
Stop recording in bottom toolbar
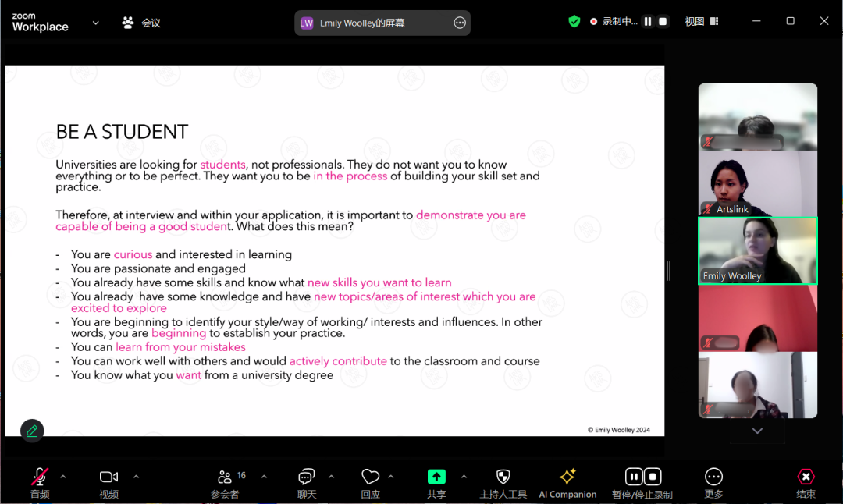coord(653,477)
